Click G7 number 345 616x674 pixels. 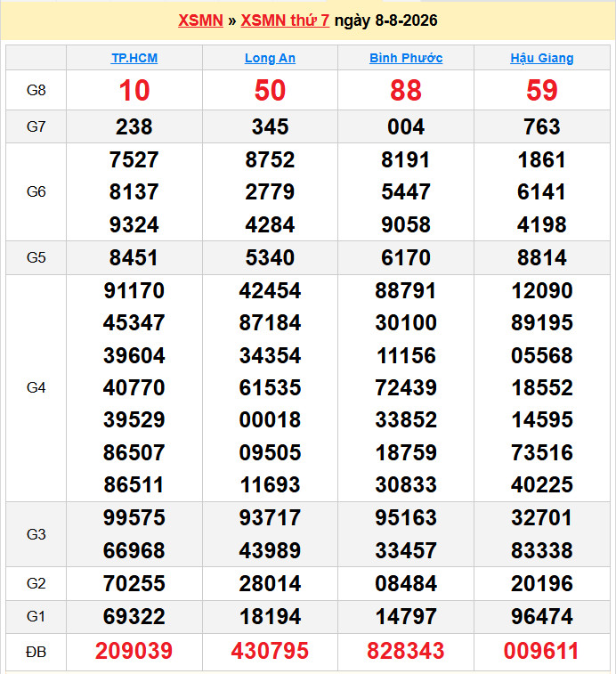[x=270, y=126]
